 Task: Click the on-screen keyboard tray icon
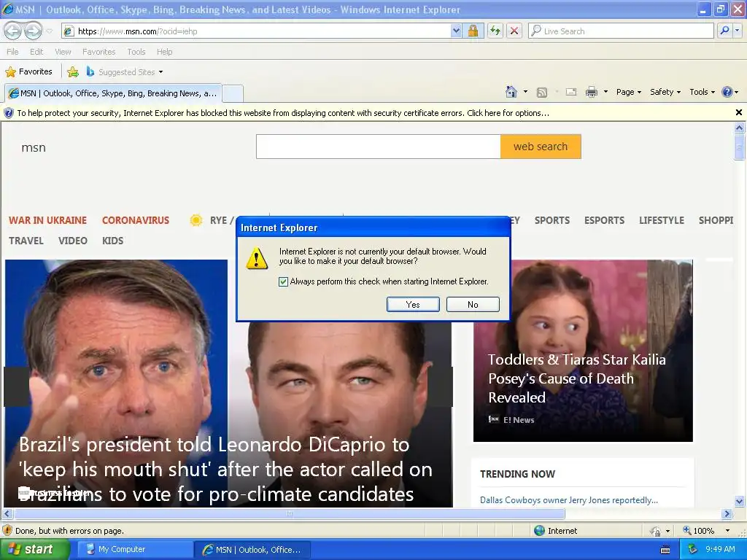tap(665, 550)
